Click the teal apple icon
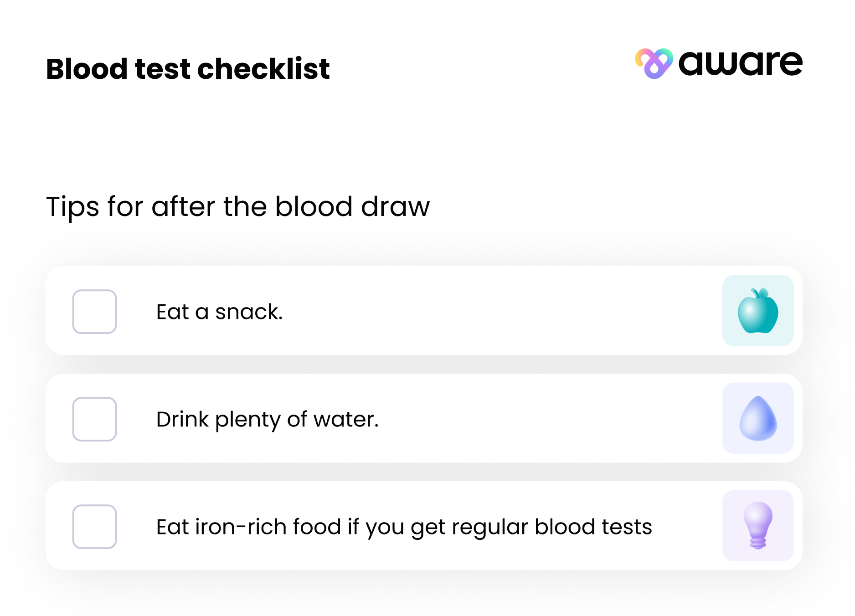Image resolution: width=855 pixels, height=616 pixels. pos(757,311)
